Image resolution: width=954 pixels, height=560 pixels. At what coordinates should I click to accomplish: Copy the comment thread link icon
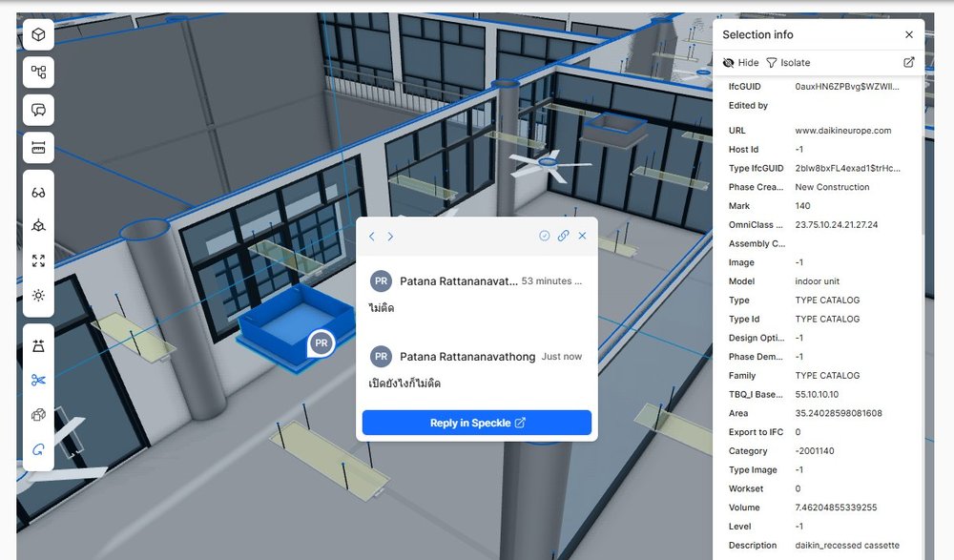564,236
